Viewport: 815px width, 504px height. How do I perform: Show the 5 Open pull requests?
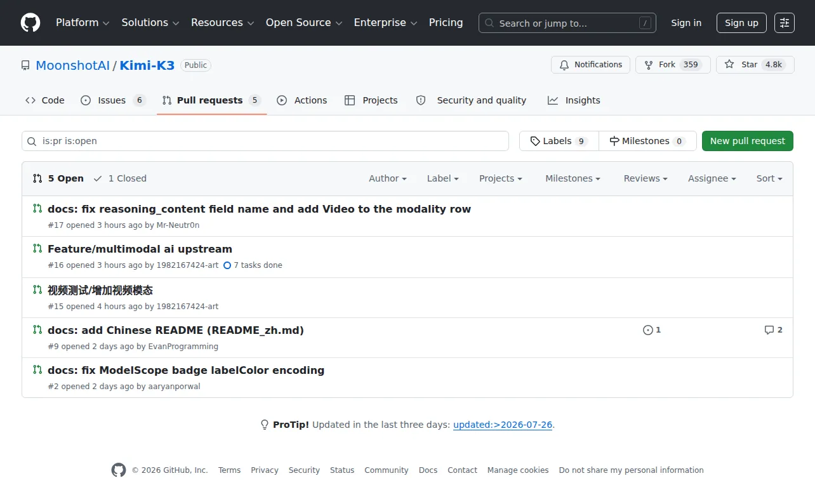pyautogui.click(x=58, y=178)
